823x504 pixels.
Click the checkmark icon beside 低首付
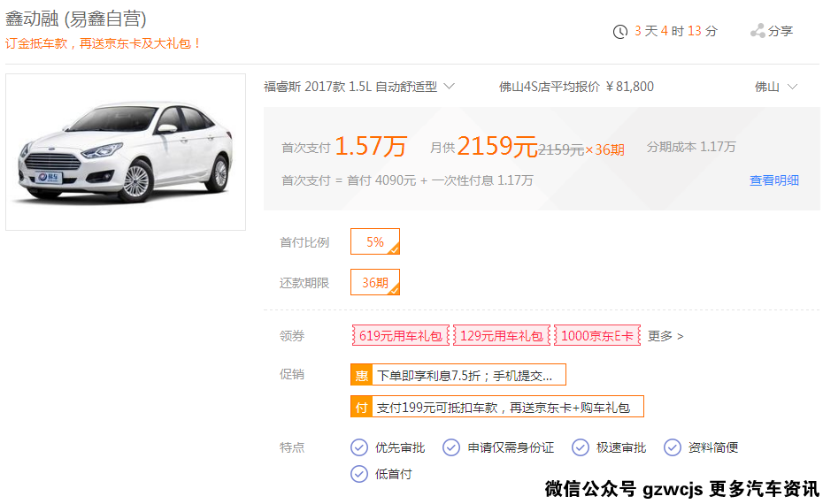coord(359,474)
